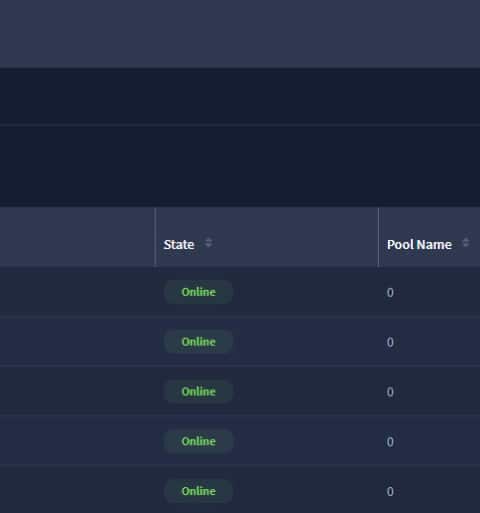
Task: Sort table by State column
Action: tap(208, 243)
